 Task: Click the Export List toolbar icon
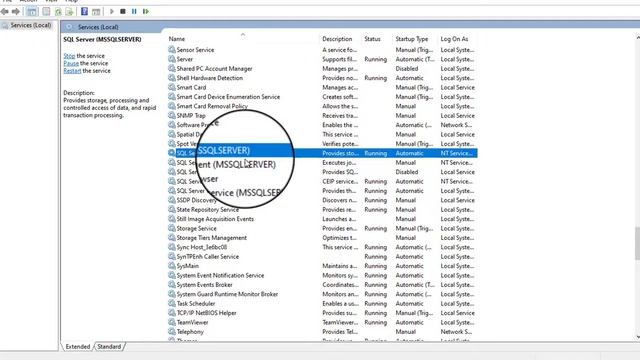(x=69, y=11)
